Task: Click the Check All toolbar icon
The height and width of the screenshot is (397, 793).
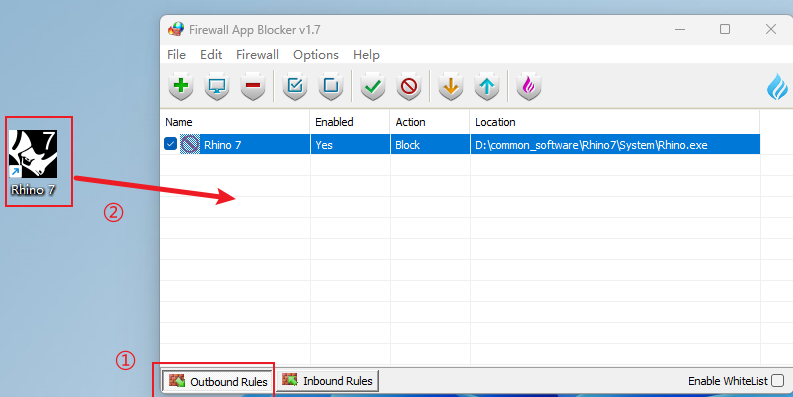Action: coord(295,86)
